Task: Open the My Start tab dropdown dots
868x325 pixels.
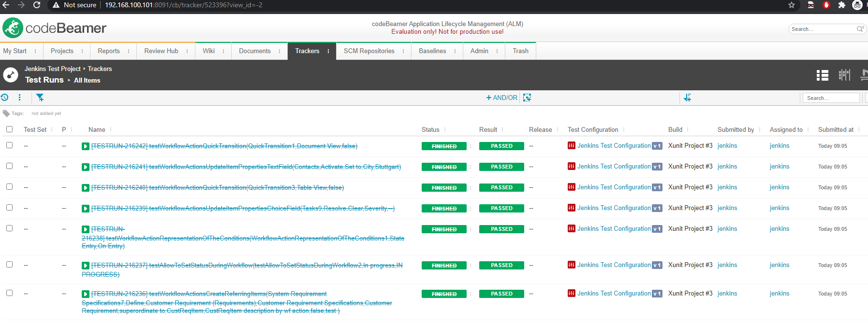Action: point(35,51)
